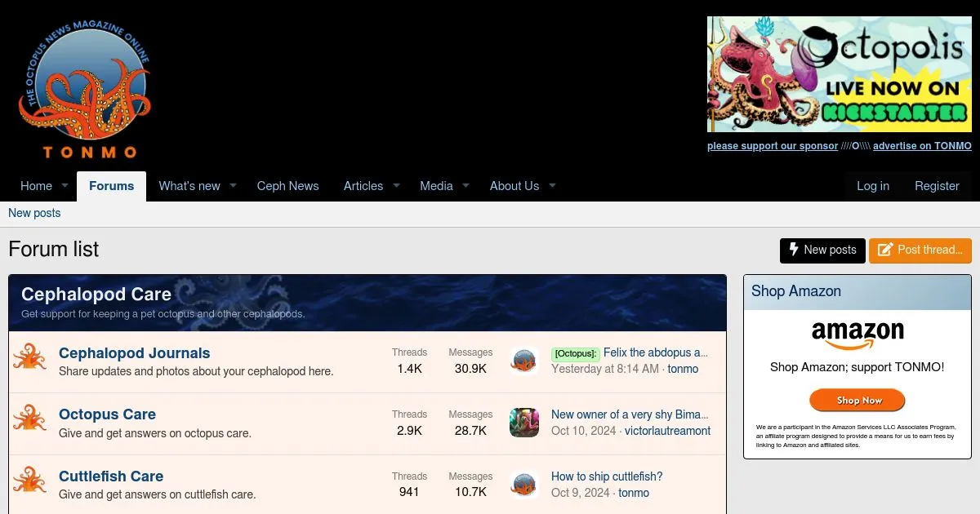This screenshot has width=980, height=514.
Task: Open tonmo profile next to Oct 9, 2024
Action: click(634, 493)
